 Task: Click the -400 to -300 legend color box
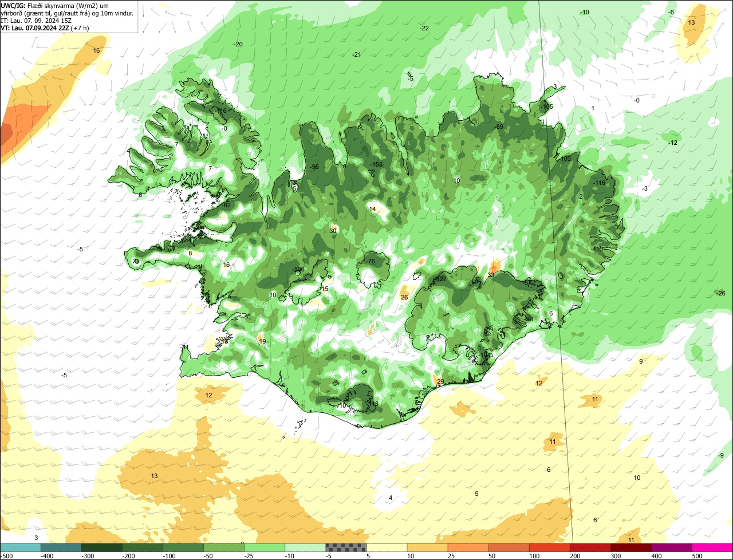coord(61,547)
